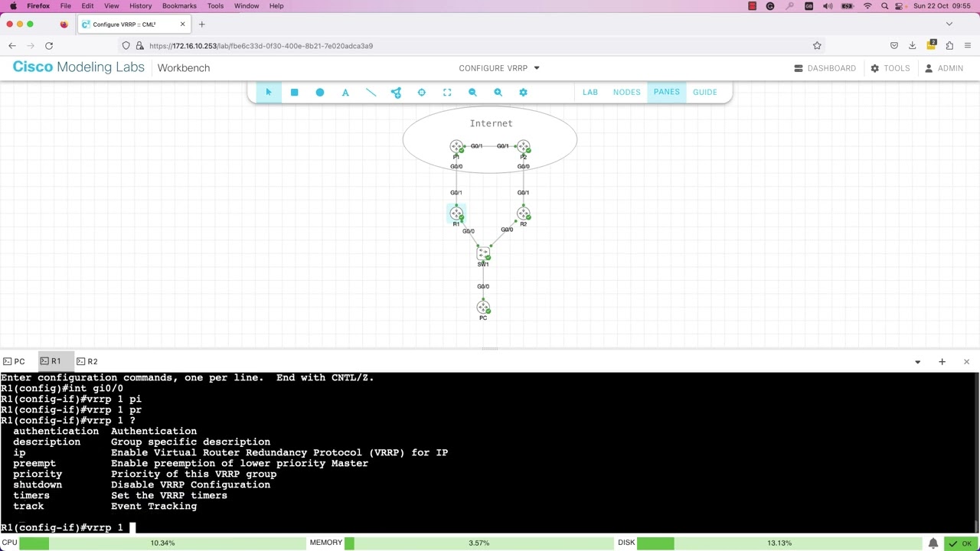Click the notifications bell icon
The width and height of the screenshot is (980, 551).
click(x=933, y=543)
